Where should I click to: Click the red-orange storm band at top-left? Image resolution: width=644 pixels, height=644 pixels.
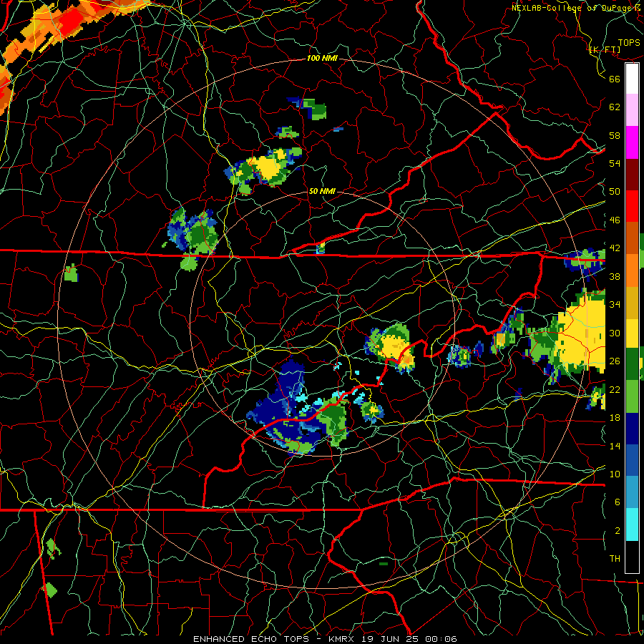70,23
